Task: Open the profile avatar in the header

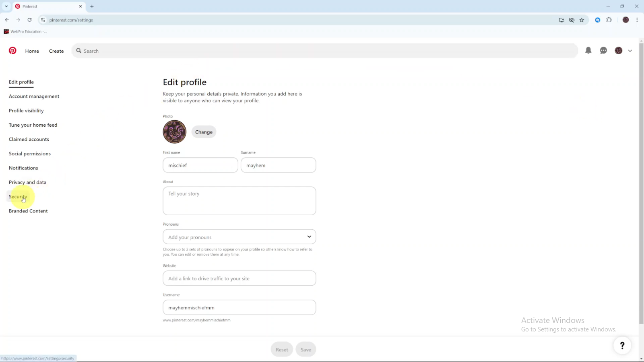Action: point(619,51)
